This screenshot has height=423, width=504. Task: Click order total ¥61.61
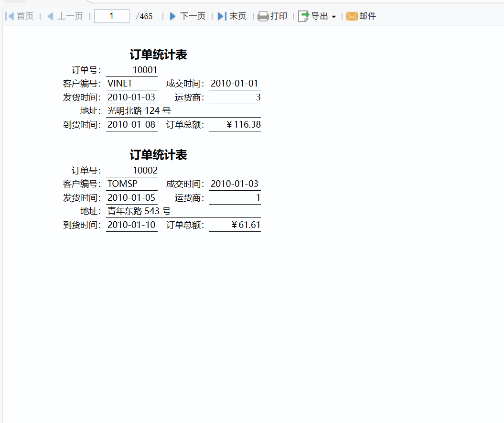click(246, 225)
